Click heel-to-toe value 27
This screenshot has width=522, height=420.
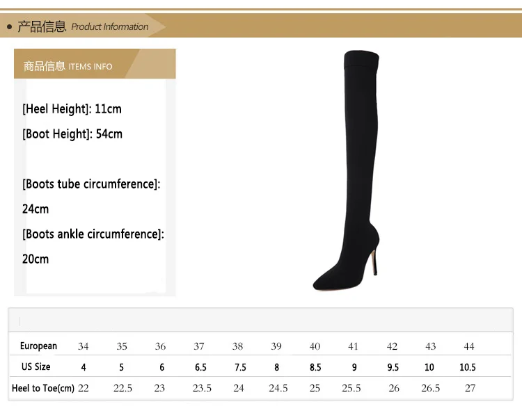[x=470, y=388]
